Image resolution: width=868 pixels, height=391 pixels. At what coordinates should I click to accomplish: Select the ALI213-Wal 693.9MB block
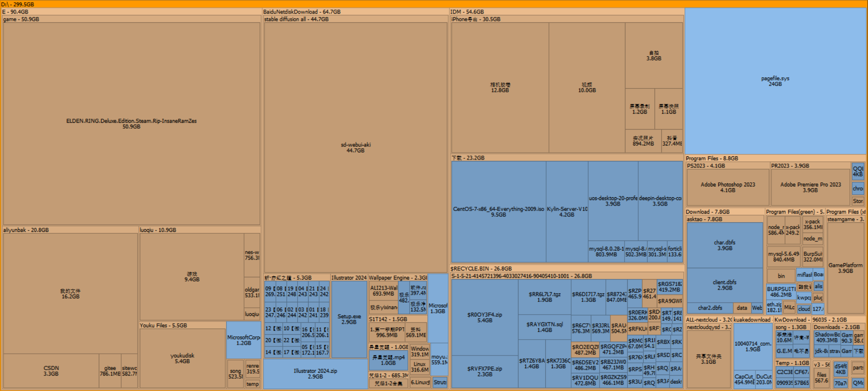tap(384, 291)
